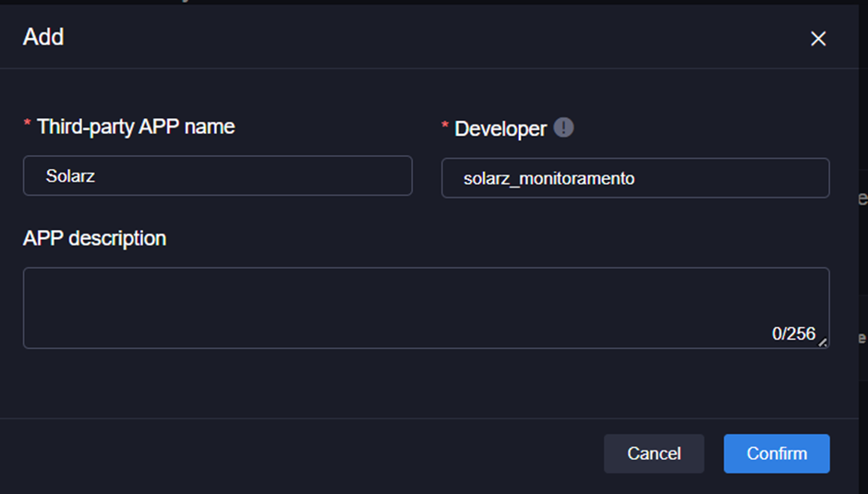
Task: Grab the resize handle of the description box
Action: point(822,341)
